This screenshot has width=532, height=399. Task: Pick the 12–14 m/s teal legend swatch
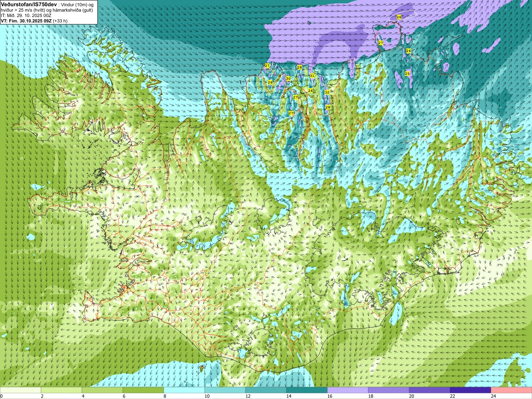(266, 390)
